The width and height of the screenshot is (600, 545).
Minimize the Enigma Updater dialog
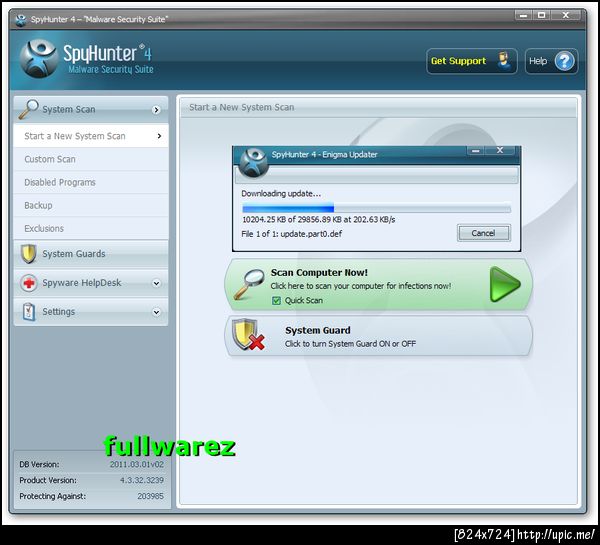click(x=476, y=150)
